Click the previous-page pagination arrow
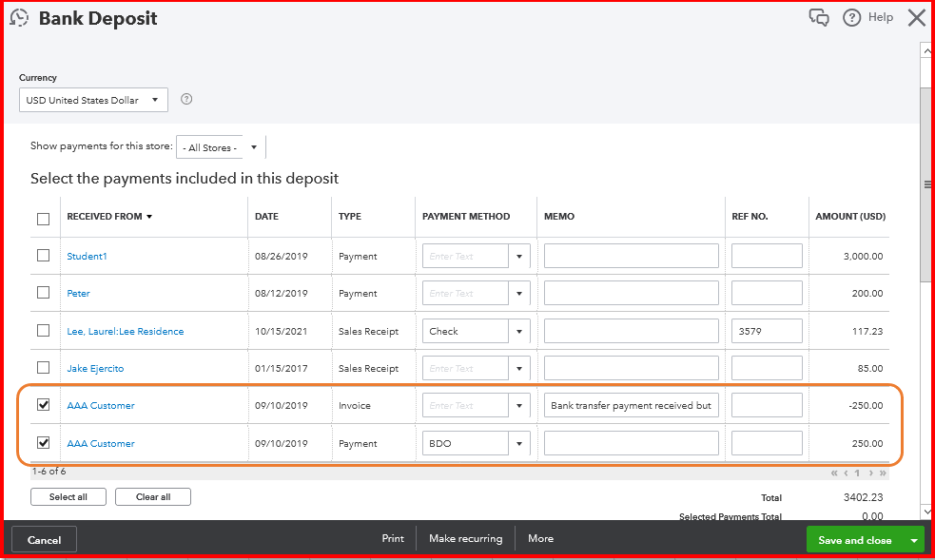 pyautogui.click(x=846, y=473)
